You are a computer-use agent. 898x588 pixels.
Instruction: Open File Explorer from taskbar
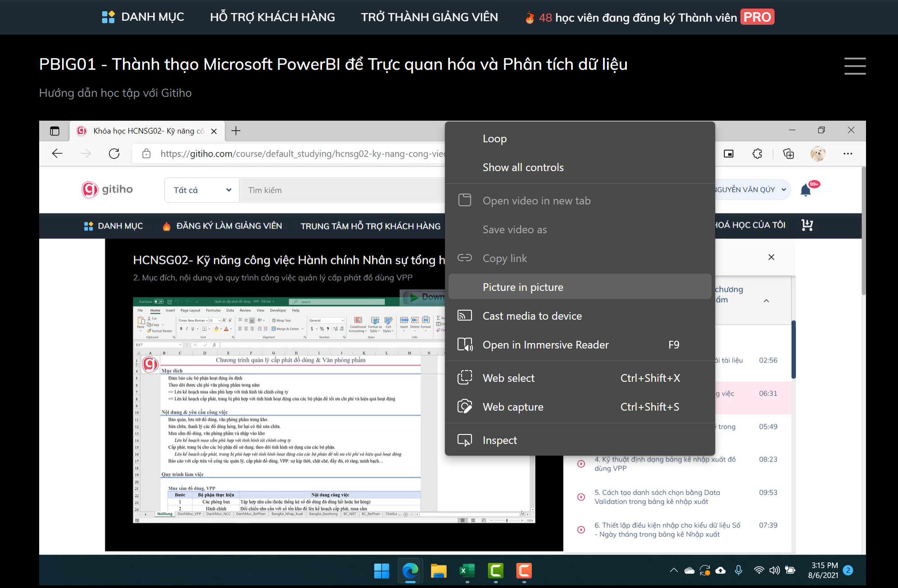click(438, 571)
